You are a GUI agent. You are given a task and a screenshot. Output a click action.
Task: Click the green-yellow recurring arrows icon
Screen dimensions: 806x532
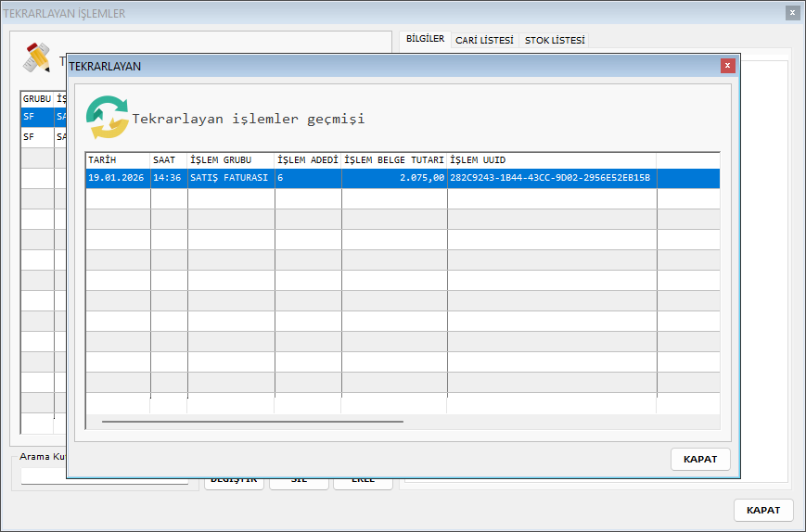(x=107, y=116)
